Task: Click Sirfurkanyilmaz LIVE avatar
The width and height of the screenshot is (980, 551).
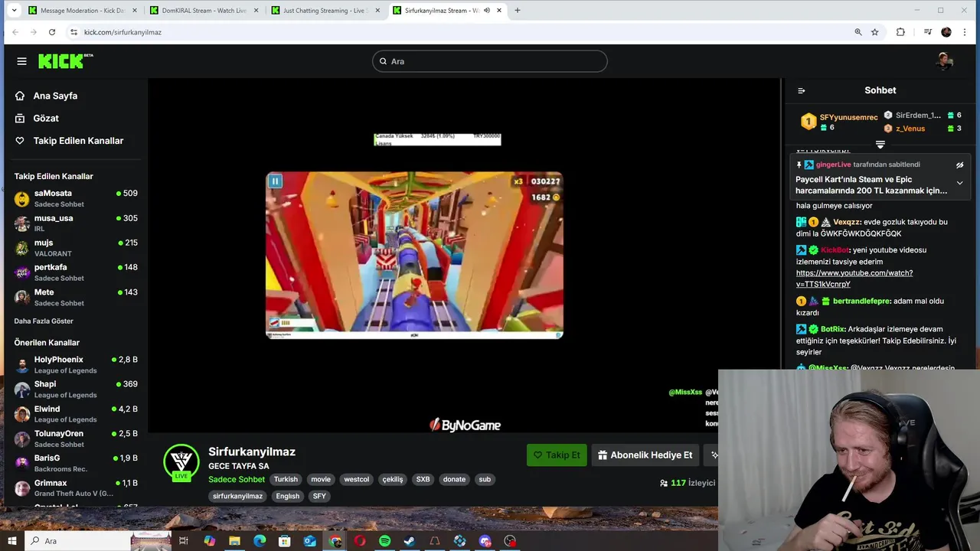Action: tap(181, 462)
